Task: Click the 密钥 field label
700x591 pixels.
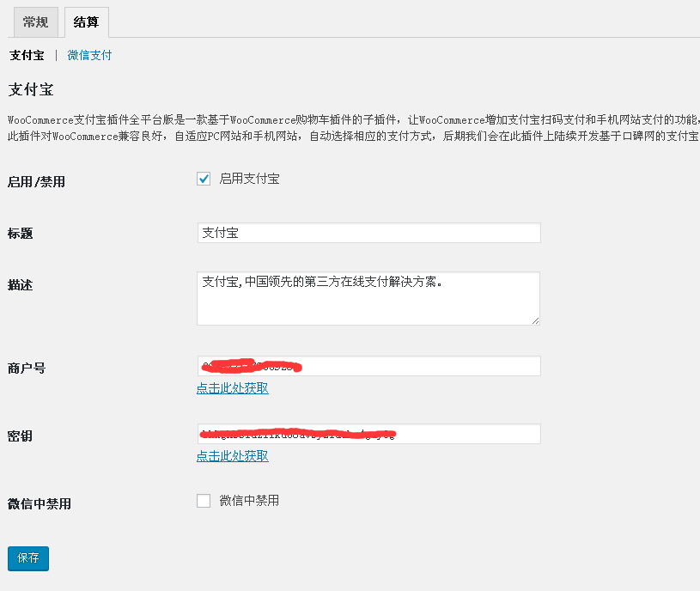Action: [x=20, y=436]
